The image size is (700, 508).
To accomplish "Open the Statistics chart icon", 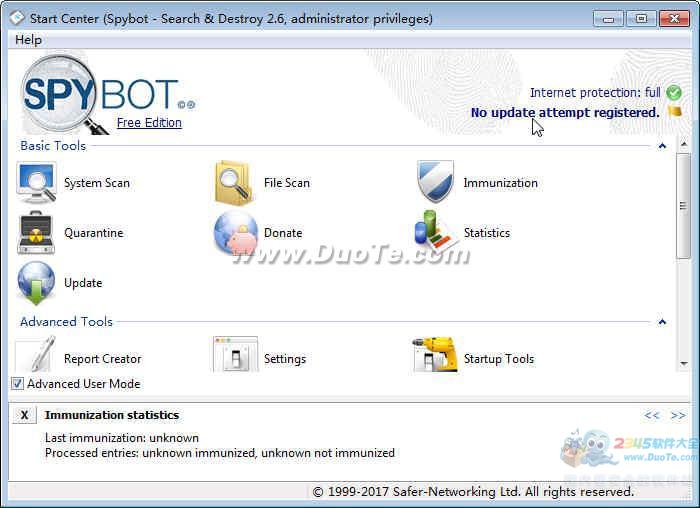I will [435, 231].
